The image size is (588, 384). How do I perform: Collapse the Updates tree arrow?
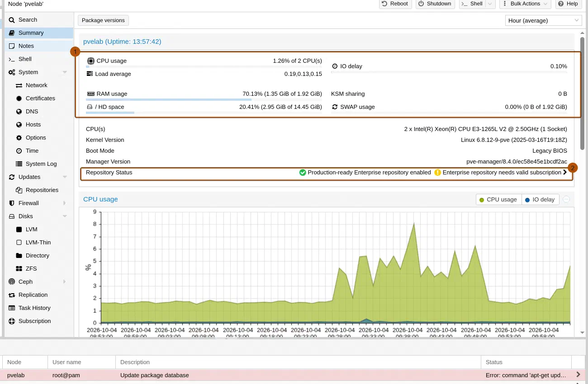pos(65,177)
